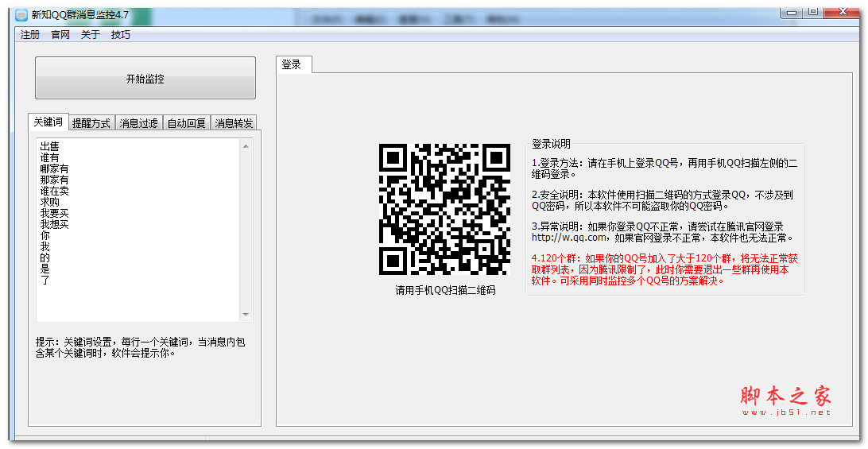Close the 新知QQ群消息监控 window
The height and width of the screenshot is (449, 868).
tap(843, 12)
